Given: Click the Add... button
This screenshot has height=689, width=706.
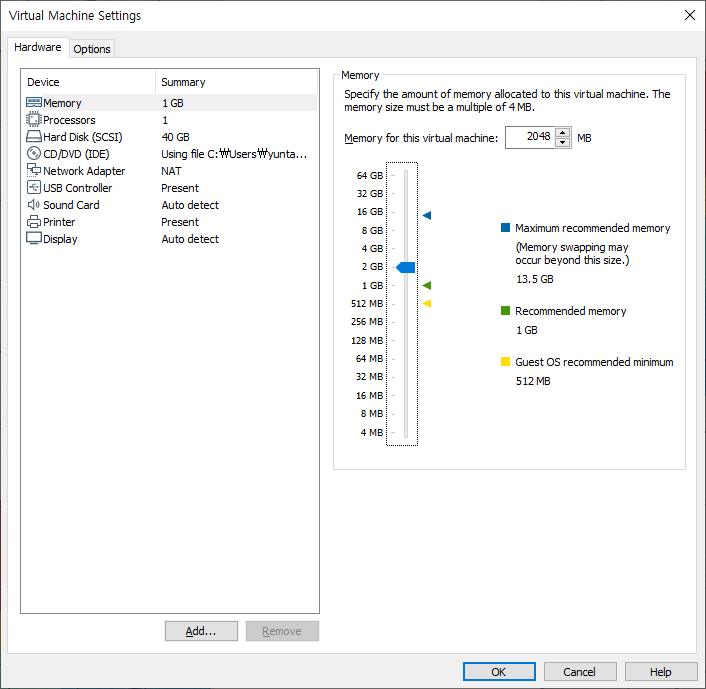Looking at the screenshot, I should click(201, 631).
